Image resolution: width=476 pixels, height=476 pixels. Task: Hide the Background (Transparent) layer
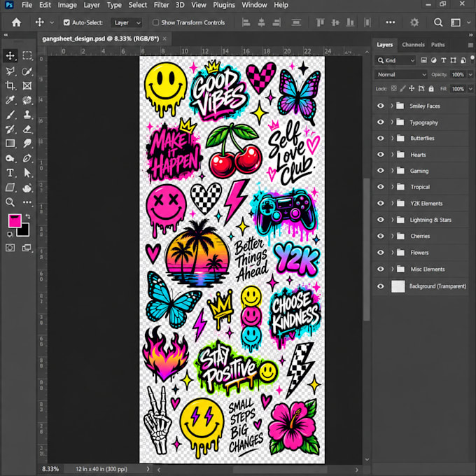[380, 286]
